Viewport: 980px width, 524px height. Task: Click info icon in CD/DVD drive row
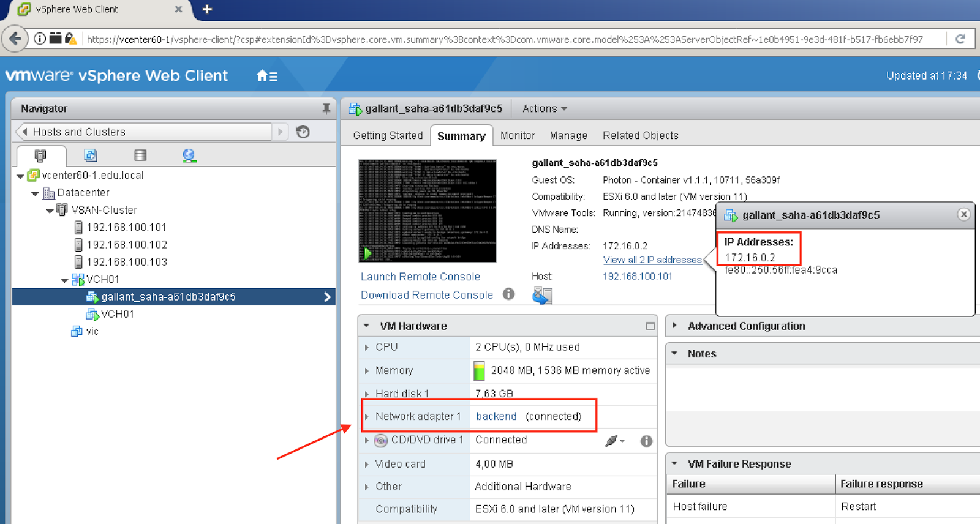pos(646,441)
